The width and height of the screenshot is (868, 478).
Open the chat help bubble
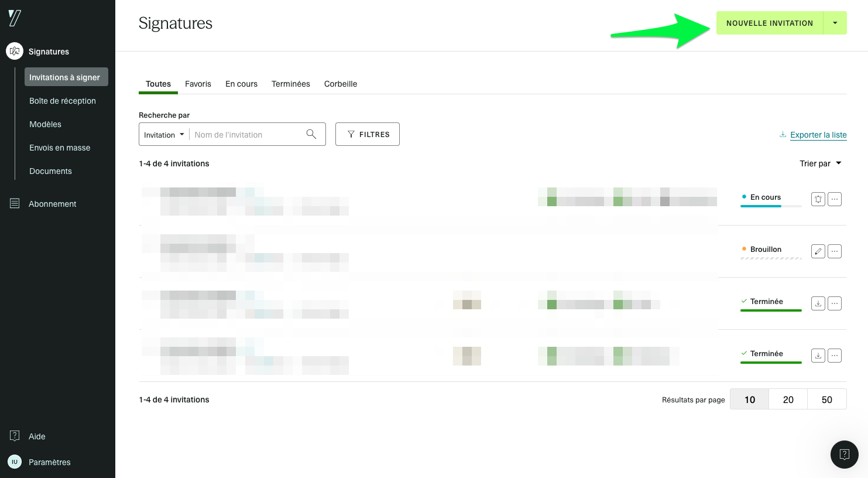(x=844, y=455)
